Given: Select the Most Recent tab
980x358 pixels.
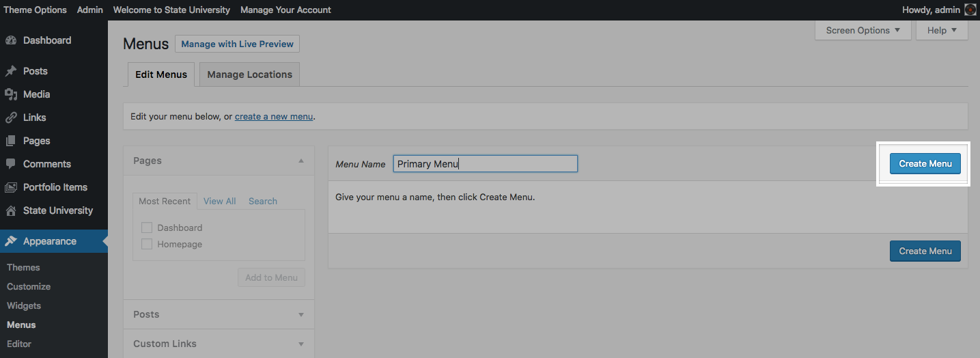Looking at the screenshot, I should 165,201.
